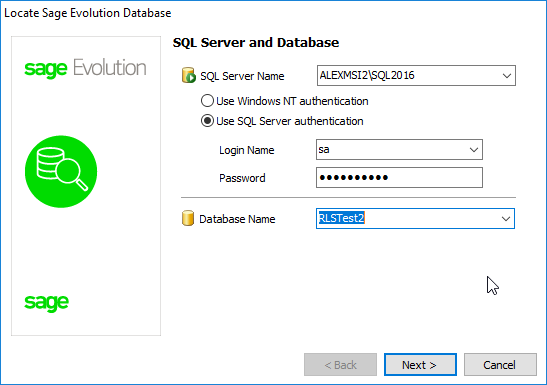Click inside the Password field
547x385 pixels.
click(x=399, y=178)
